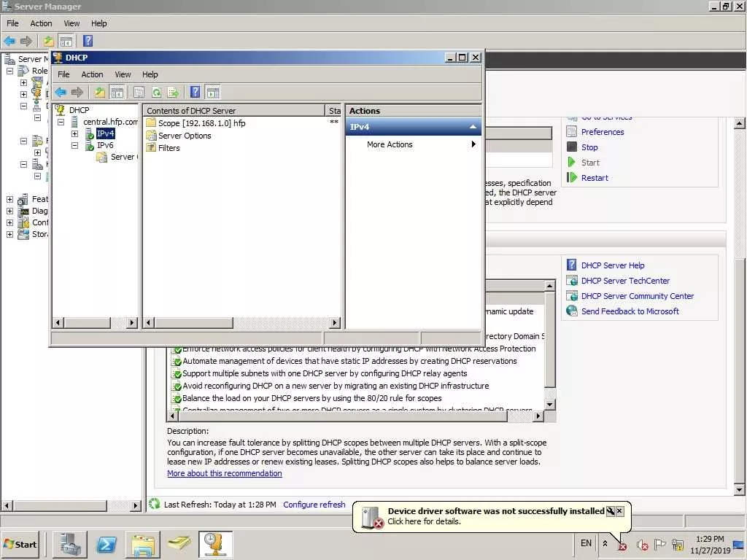The width and height of the screenshot is (747, 560).
Task: Click Send Feedback globe icon
Action: [572, 311]
